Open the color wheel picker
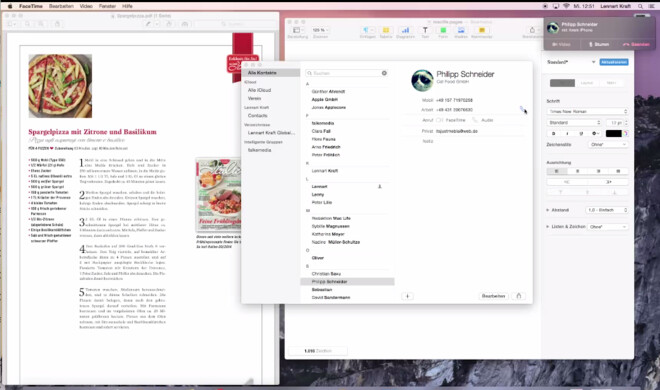 625,133
